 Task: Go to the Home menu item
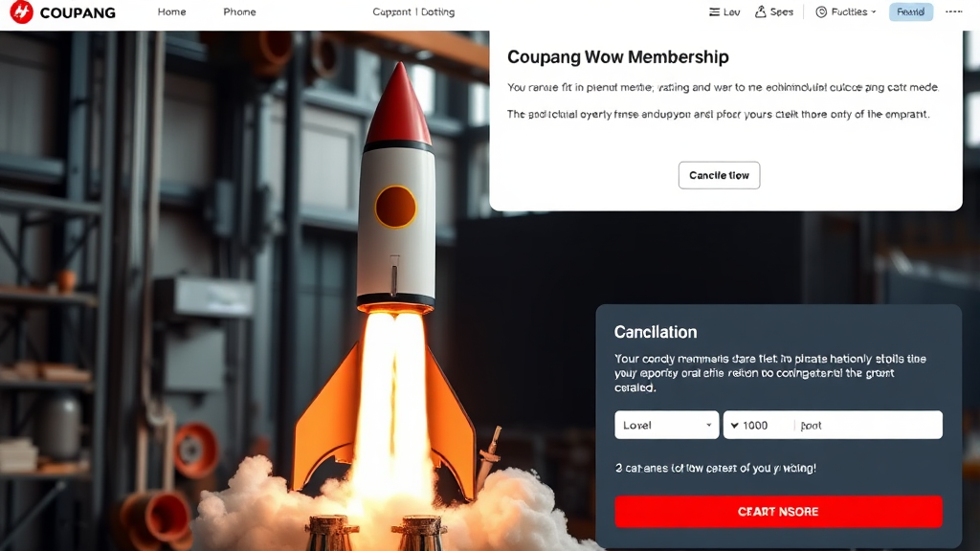[x=172, y=11]
